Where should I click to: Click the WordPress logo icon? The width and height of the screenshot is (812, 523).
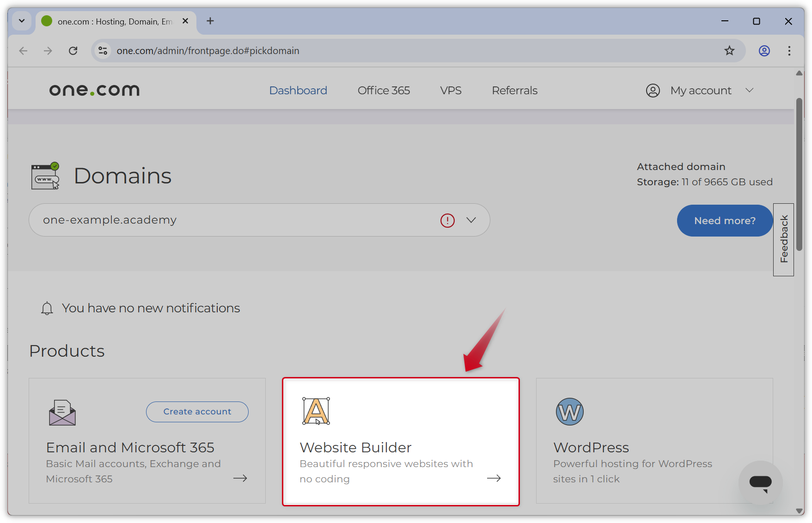569,411
